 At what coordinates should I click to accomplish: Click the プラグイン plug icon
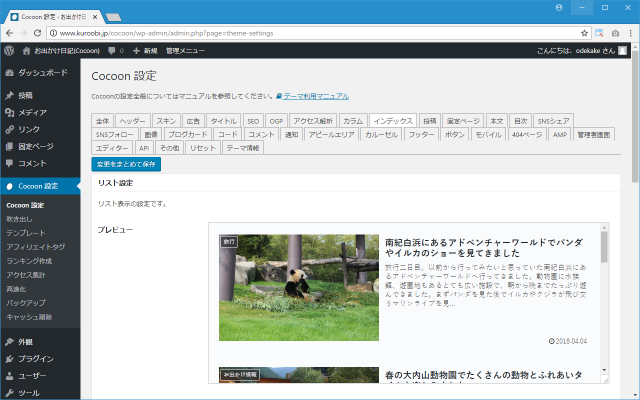tap(9, 358)
